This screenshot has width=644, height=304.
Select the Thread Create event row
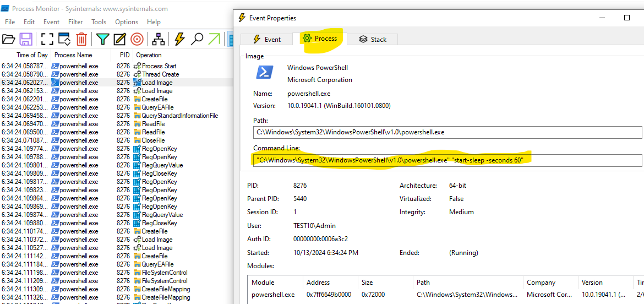(x=115, y=74)
